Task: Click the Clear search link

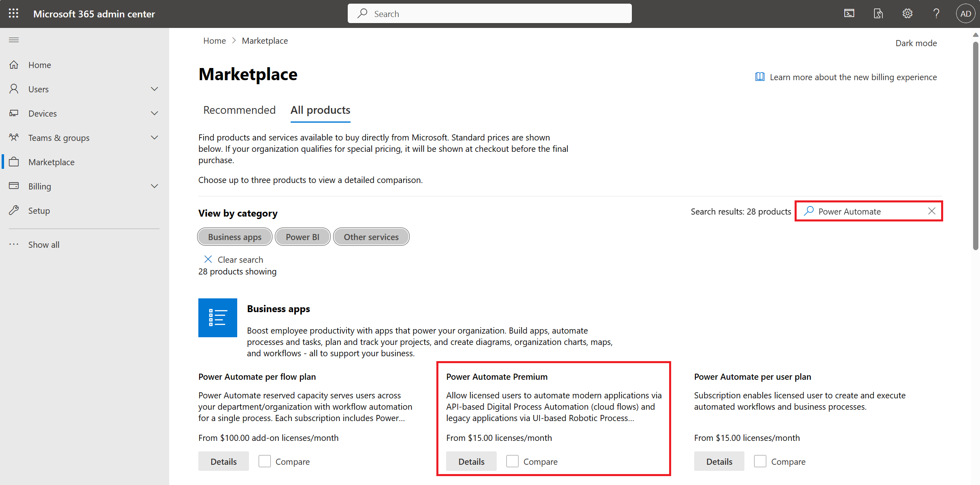Action: point(234,259)
